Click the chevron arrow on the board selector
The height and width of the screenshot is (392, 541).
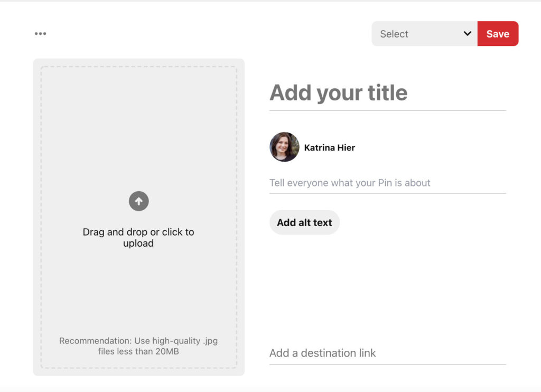[467, 34]
